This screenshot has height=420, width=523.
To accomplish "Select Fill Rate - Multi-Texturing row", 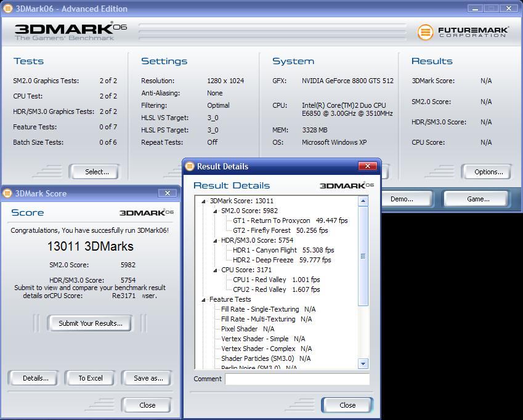I will tap(267, 320).
